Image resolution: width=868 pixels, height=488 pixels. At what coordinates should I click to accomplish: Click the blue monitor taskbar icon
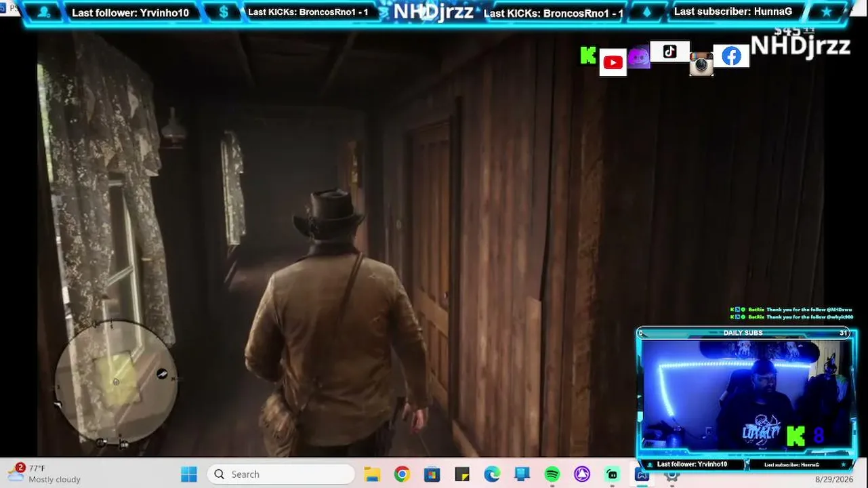coord(522,474)
